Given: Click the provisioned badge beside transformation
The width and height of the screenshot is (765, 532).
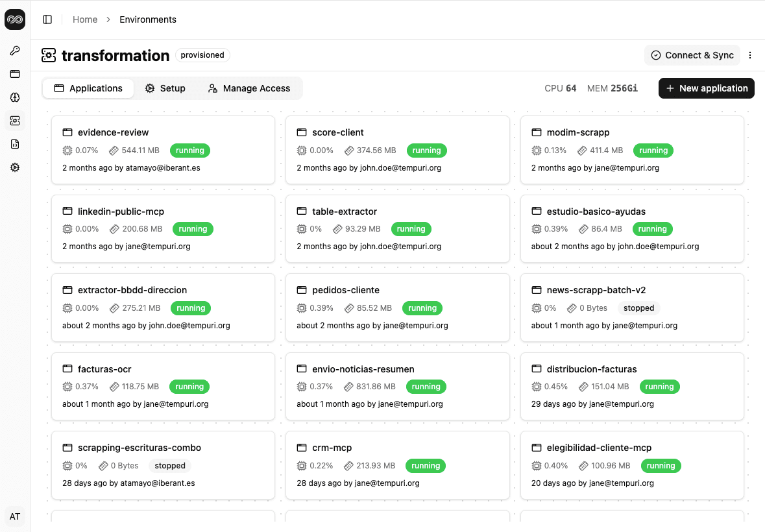Looking at the screenshot, I should [x=202, y=55].
